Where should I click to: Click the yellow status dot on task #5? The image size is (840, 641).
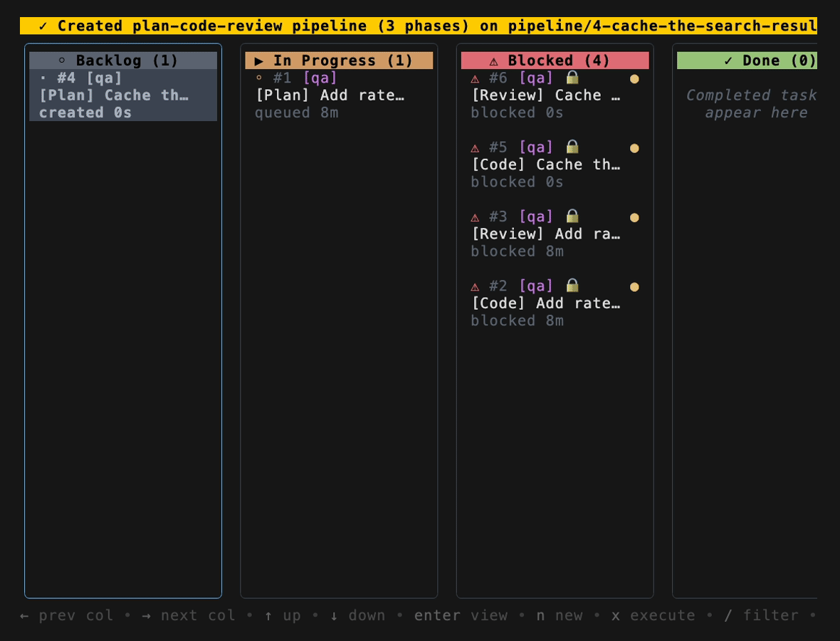coord(634,148)
